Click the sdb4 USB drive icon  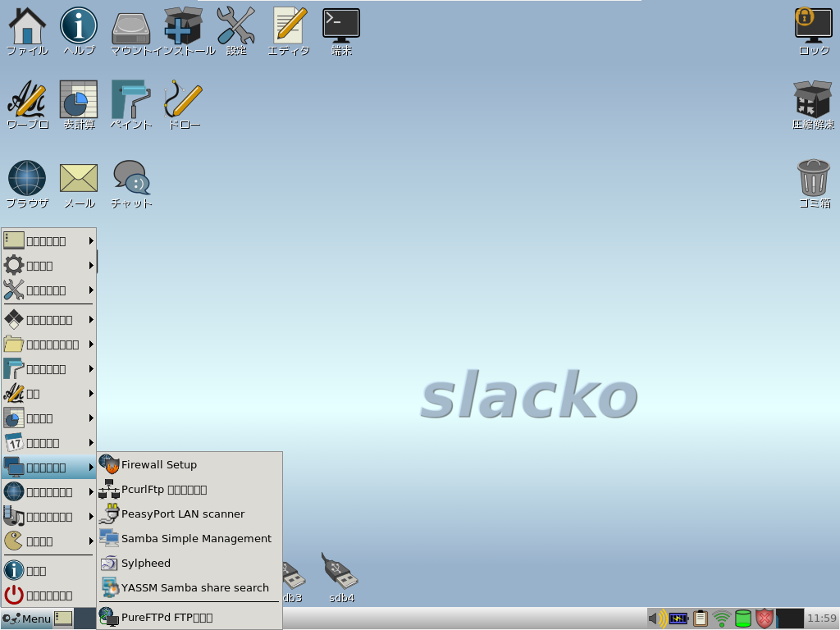point(340,577)
